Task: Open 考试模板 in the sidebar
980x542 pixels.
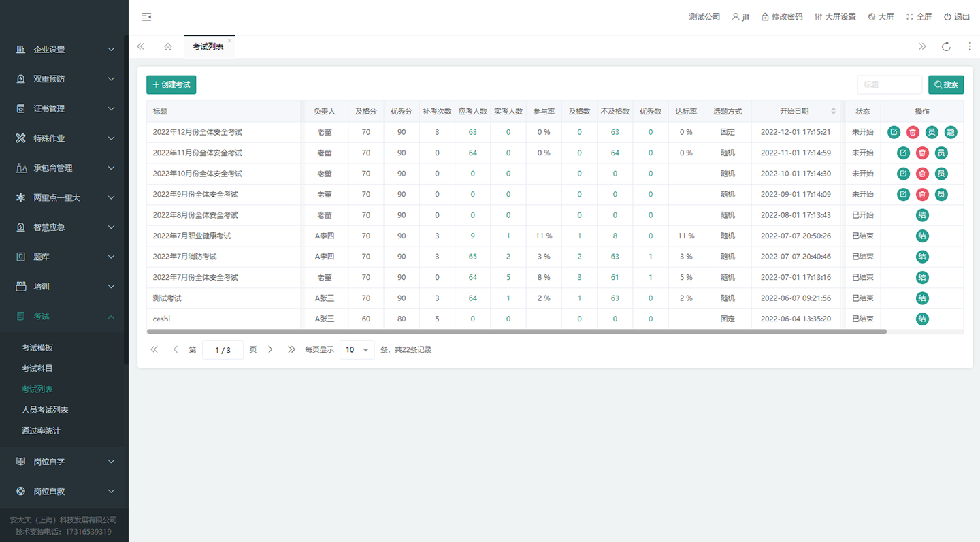Action: click(37, 348)
